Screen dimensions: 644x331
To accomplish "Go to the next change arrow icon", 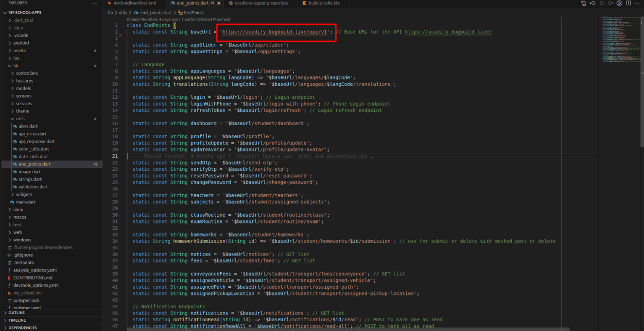I will [610, 3].
